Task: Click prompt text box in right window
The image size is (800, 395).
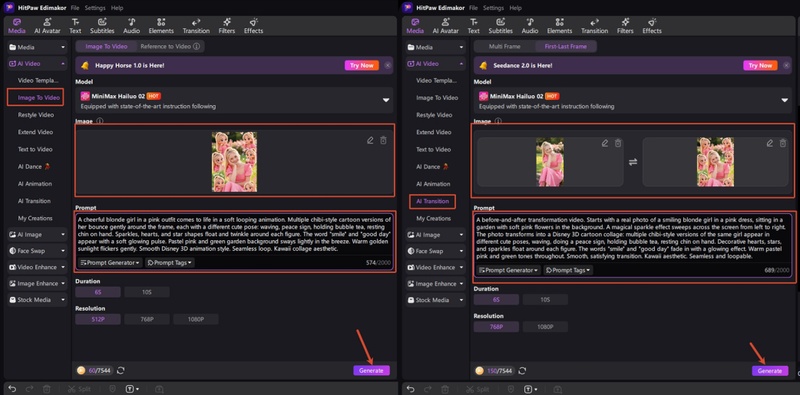Action: [x=633, y=238]
